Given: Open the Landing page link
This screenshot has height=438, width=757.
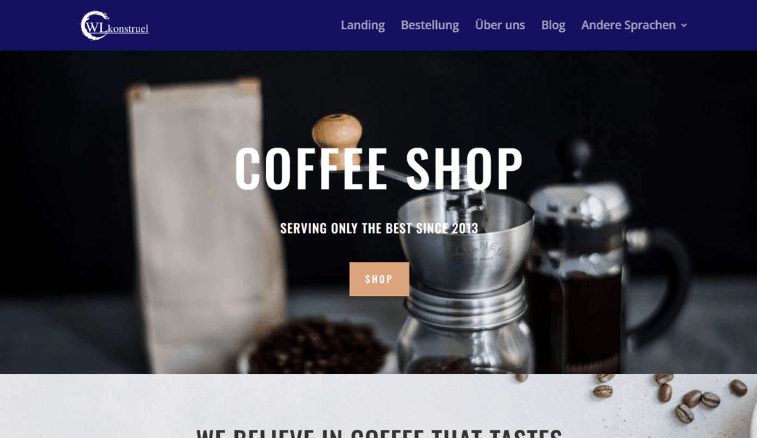Looking at the screenshot, I should click(x=363, y=25).
